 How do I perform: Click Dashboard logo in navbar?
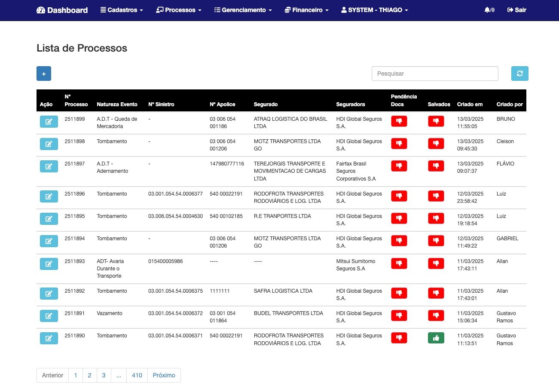pyautogui.click(x=62, y=10)
